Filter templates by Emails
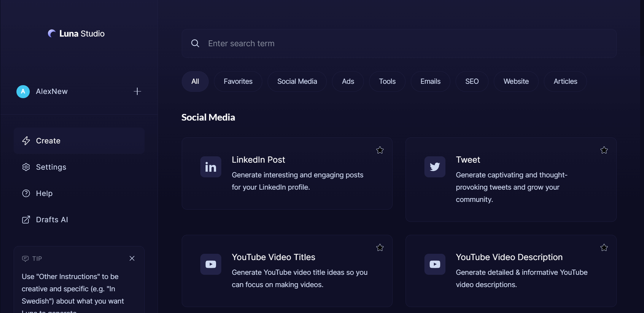Viewport: 644px width, 313px height. click(x=431, y=81)
